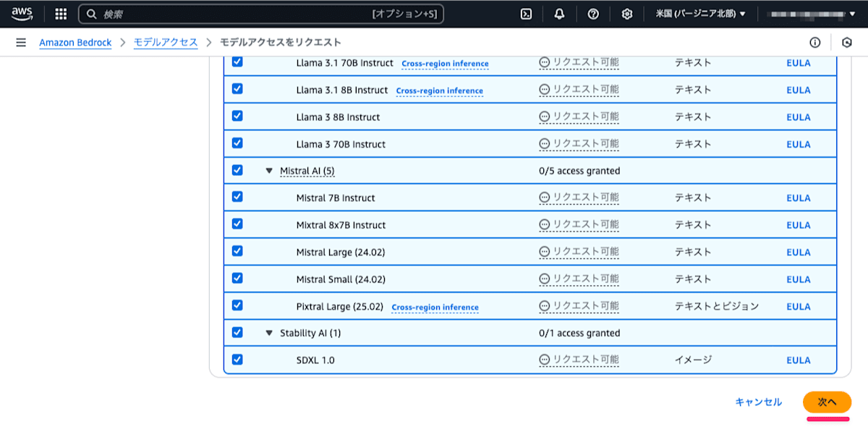Uncheck the Mistral 7B Instruct checkbox
The height and width of the screenshot is (427, 868).
tap(237, 197)
